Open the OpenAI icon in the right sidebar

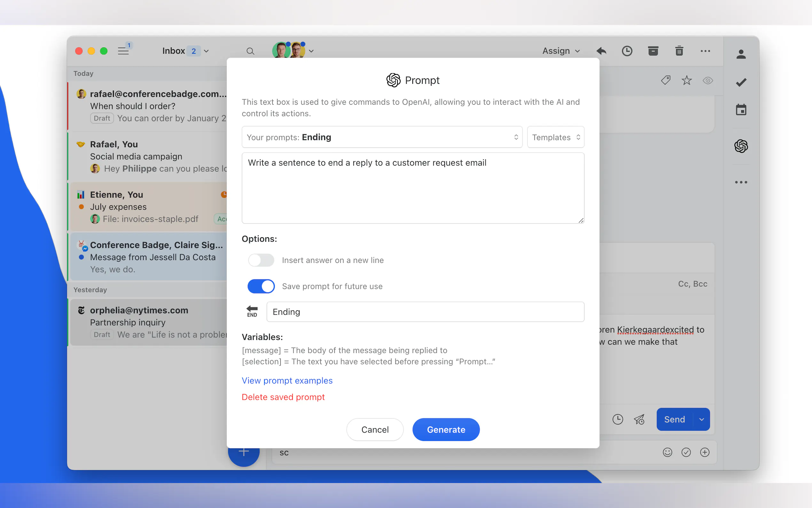click(x=741, y=146)
